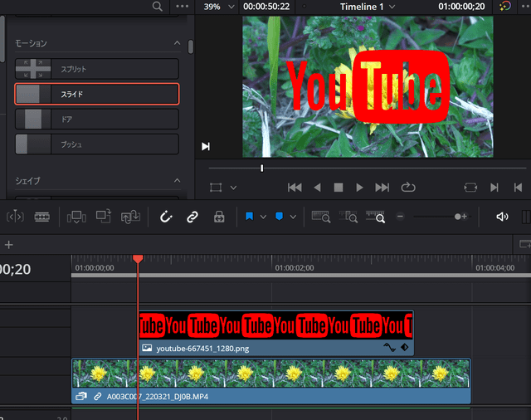Toggle linked selection chain icon
This screenshot has width=531, height=420.
192,217
